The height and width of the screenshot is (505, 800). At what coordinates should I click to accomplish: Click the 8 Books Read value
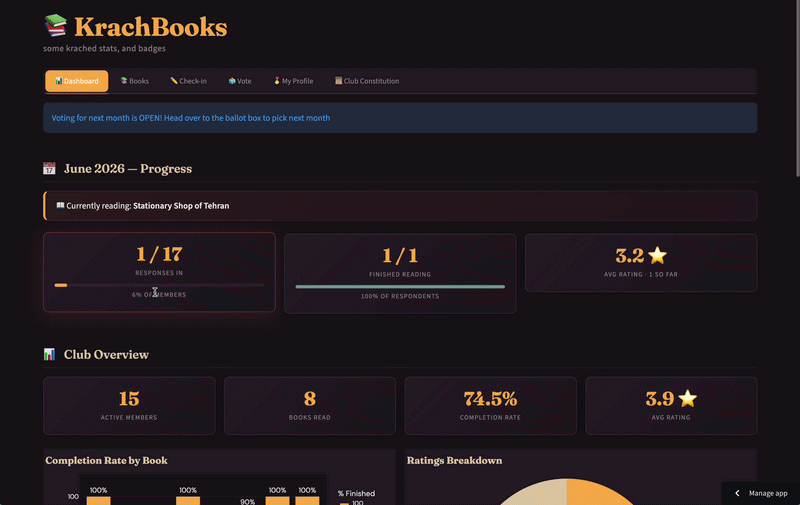pos(310,399)
